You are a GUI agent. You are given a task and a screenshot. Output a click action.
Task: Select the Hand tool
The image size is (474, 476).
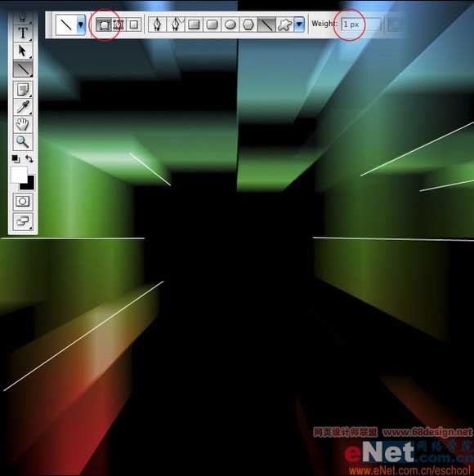coord(23,124)
